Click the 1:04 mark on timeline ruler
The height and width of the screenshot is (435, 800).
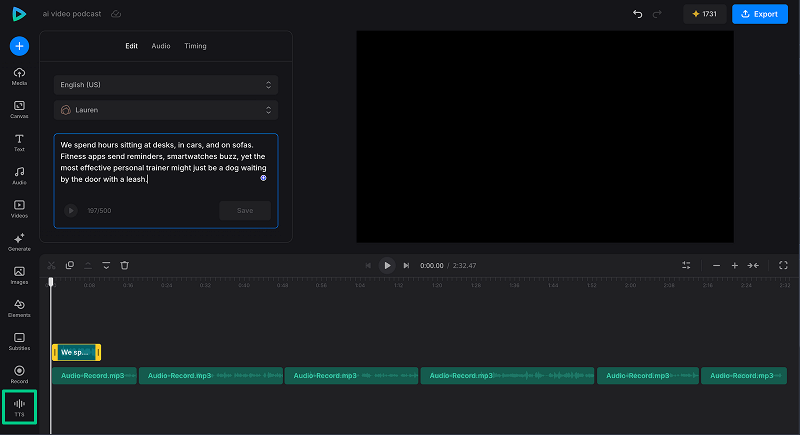[360, 285]
